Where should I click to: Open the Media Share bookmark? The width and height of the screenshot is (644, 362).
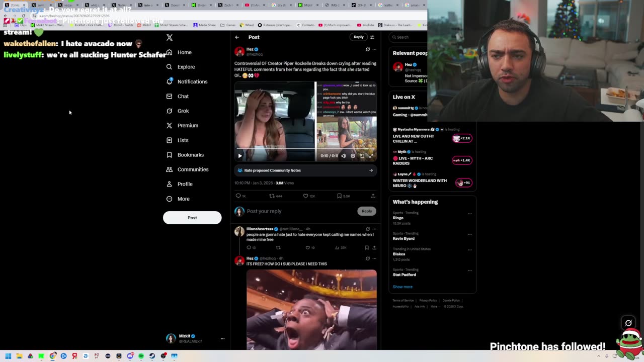click(x=204, y=25)
